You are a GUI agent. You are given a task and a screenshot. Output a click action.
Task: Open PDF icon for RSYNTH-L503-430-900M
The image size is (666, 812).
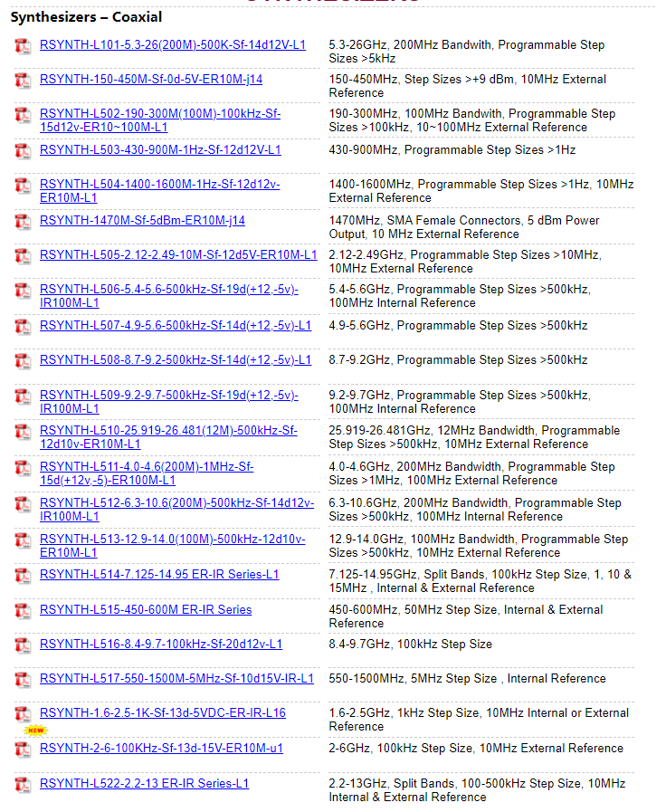23,152
